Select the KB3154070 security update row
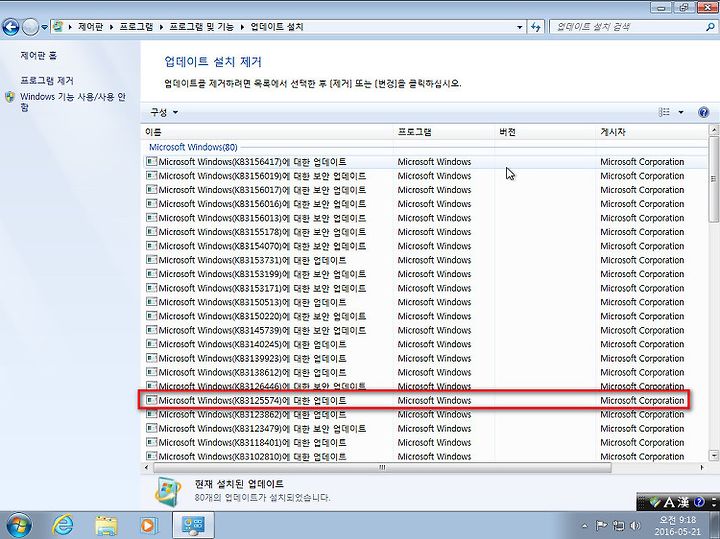This screenshot has height=539, width=720. [x=425, y=246]
